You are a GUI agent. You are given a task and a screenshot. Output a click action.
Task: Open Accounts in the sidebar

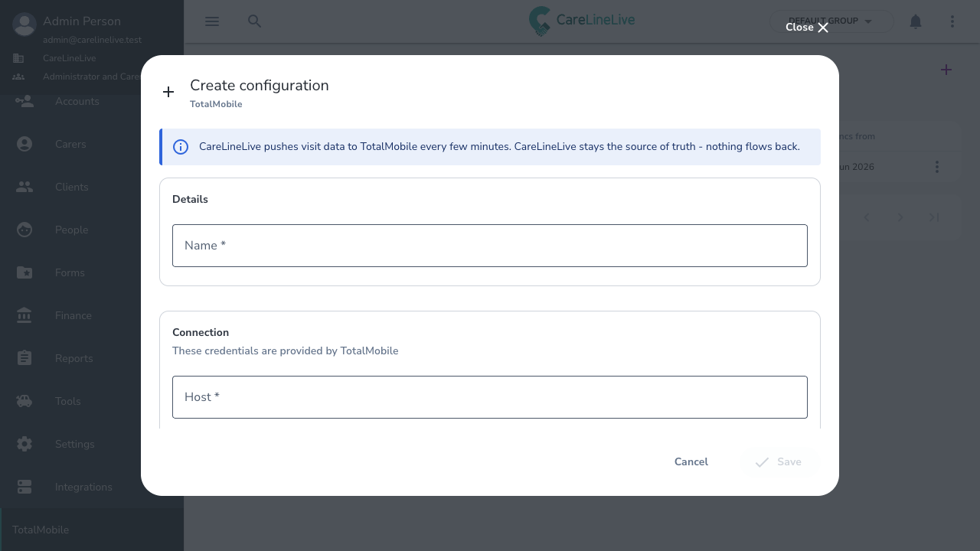coord(92,101)
